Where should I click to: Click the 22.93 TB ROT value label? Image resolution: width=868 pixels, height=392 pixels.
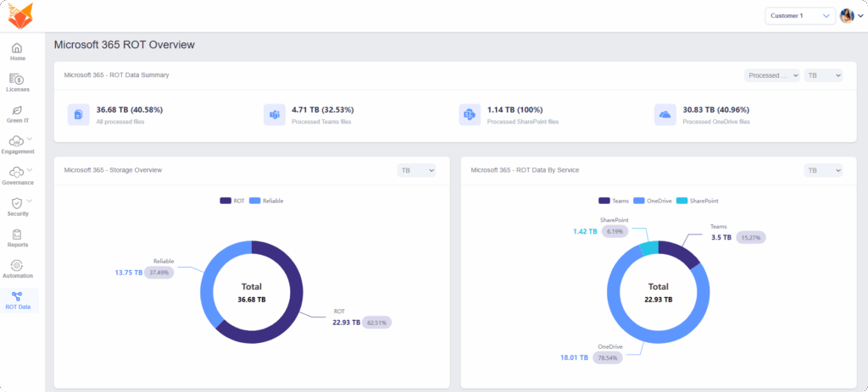click(347, 323)
